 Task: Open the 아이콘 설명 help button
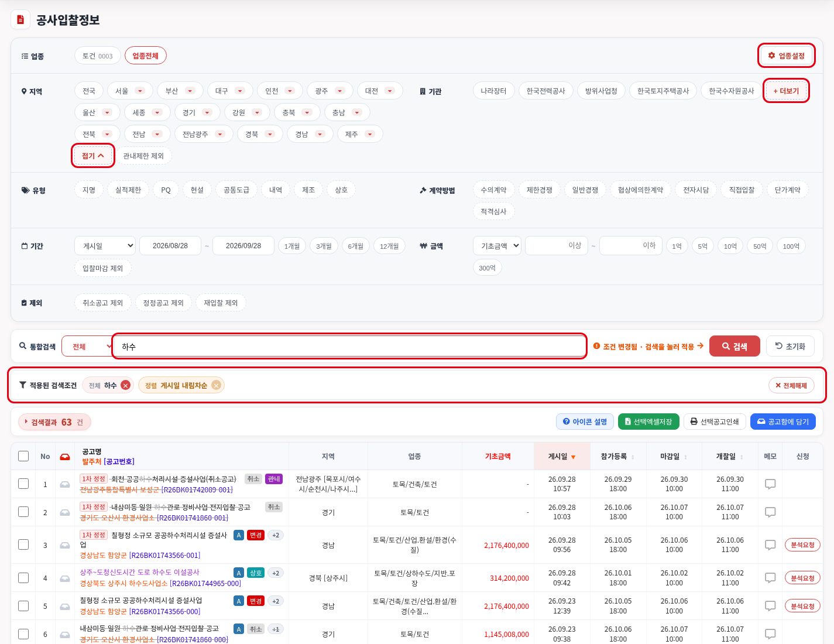[x=585, y=422]
